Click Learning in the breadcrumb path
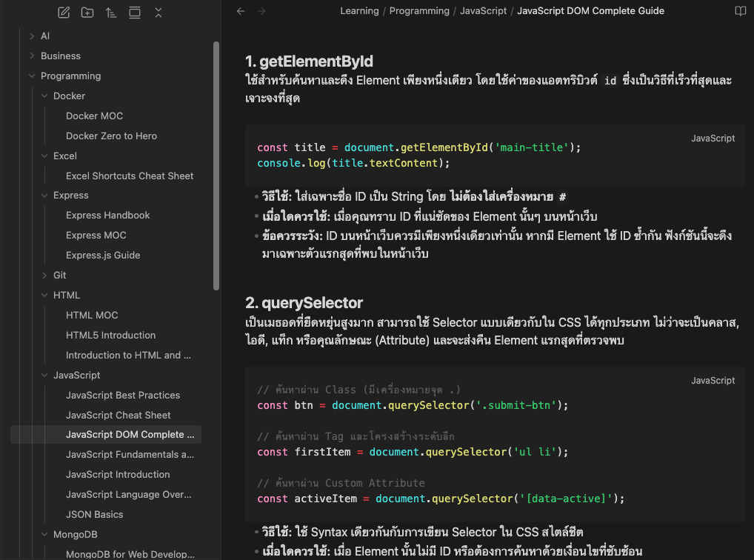Screen dimensions: 754x560 359,11
